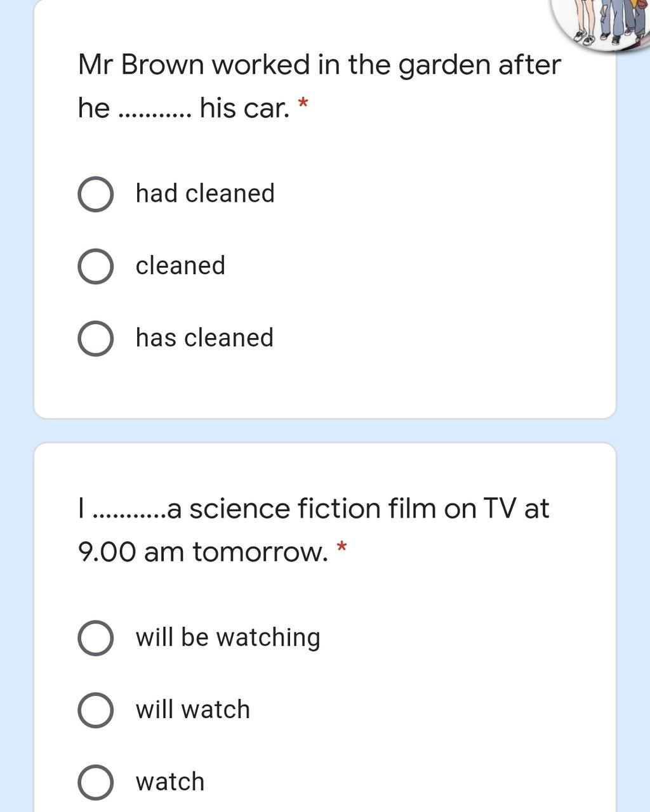Click the 'has cleaned' option label text
The width and height of the screenshot is (650, 812).
204,337
